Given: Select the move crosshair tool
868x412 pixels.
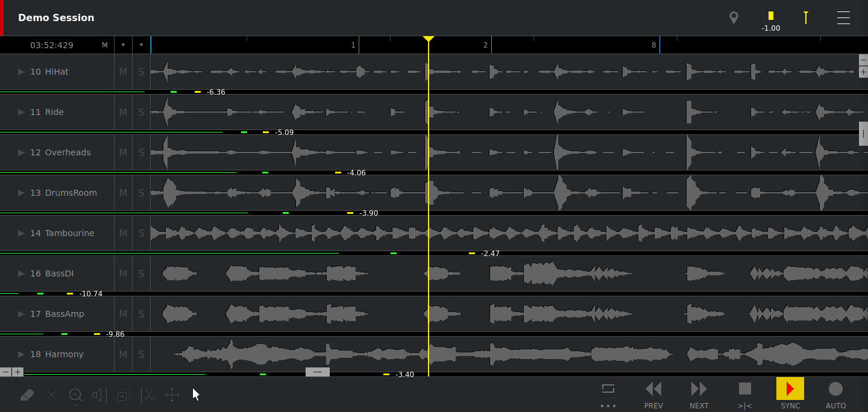Looking at the screenshot, I should coord(172,395).
